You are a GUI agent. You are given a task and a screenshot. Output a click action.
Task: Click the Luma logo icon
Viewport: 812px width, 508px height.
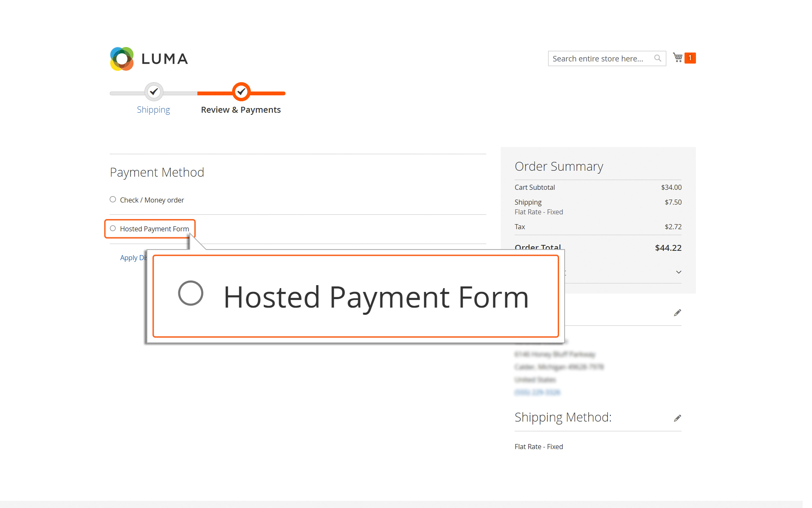tap(122, 59)
